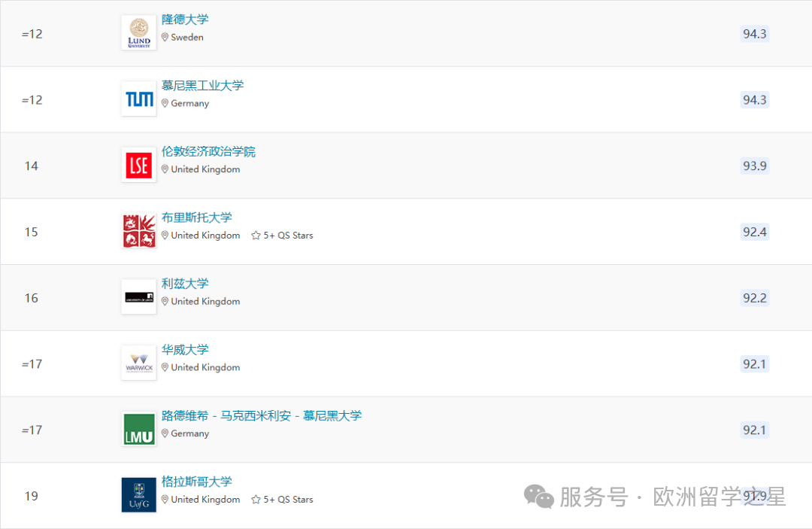
Task: Click the Warwick logo
Action: [139, 363]
